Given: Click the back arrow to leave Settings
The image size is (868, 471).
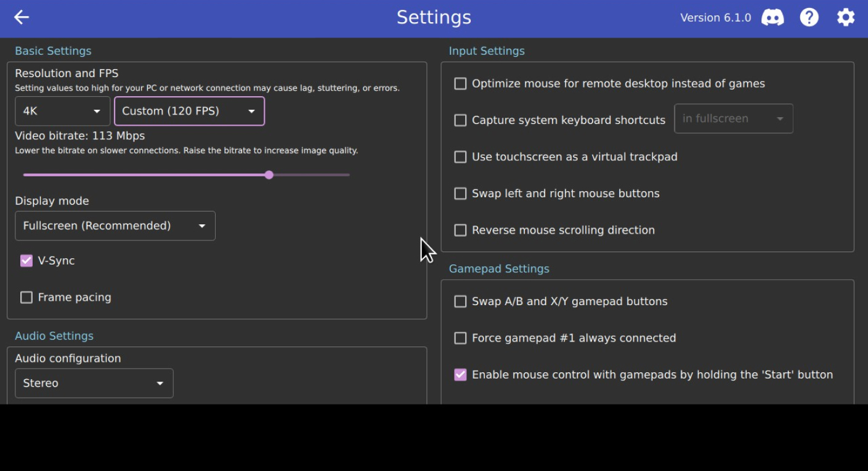Looking at the screenshot, I should [21, 17].
